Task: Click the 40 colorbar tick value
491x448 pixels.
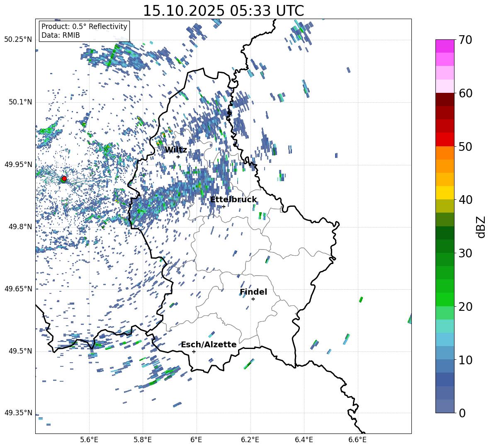Action: pyautogui.click(x=465, y=200)
